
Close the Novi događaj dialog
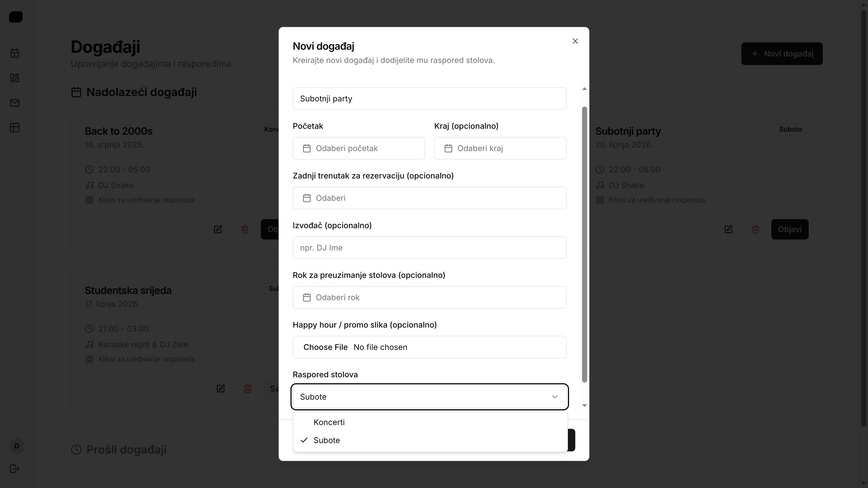(x=575, y=41)
